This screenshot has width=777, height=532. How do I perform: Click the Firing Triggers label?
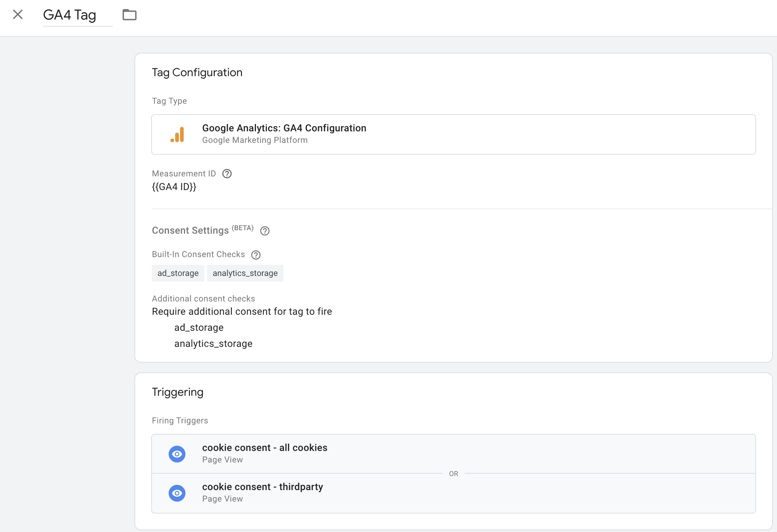tap(180, 421)
